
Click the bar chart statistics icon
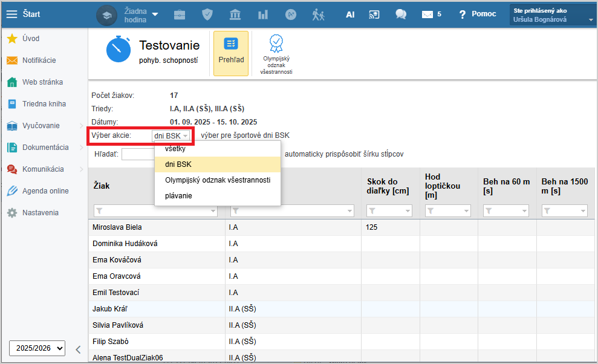click(x=263, y=15)
